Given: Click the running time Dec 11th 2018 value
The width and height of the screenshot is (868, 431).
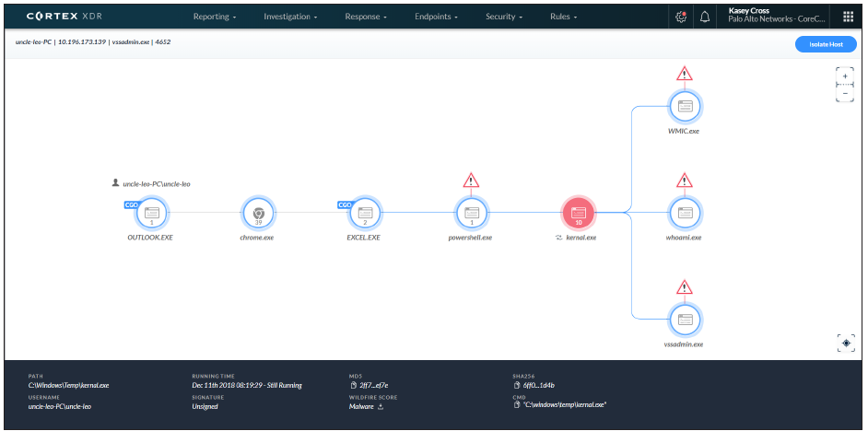Looking at the screenshot, I should coord(247,386).
